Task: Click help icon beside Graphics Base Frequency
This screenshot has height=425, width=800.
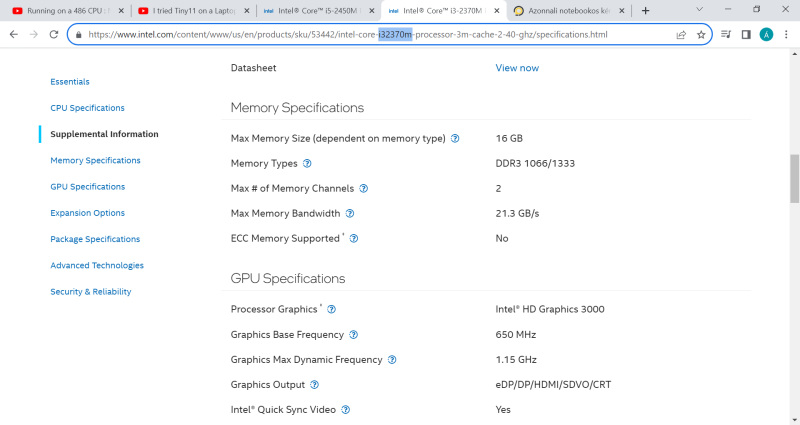Action: pyautogui.click(x=353, y=335)
